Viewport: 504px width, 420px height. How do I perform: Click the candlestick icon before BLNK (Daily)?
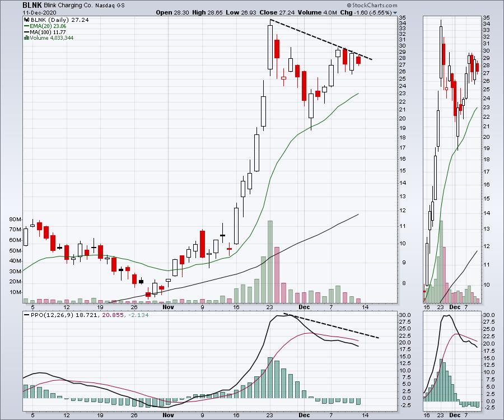tap(27, 20)
